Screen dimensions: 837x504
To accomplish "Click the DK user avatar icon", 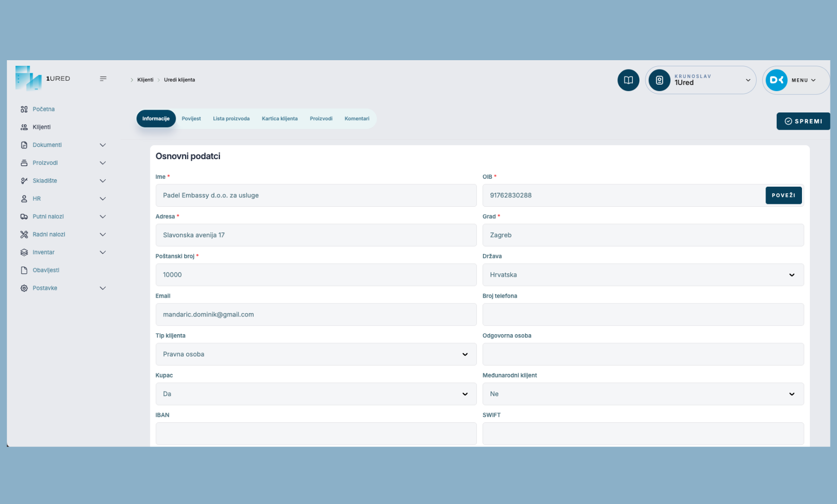I will 776,80.
